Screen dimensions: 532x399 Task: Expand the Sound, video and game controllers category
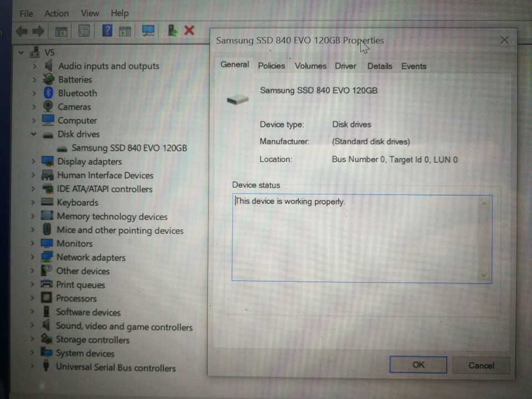[32, 325]
